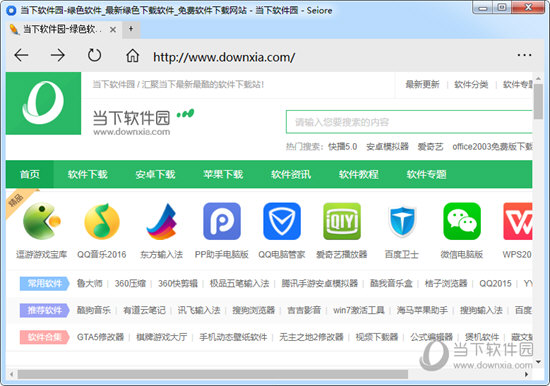
Task: Open the WPS red icon
Action: (x=518, y=221)
